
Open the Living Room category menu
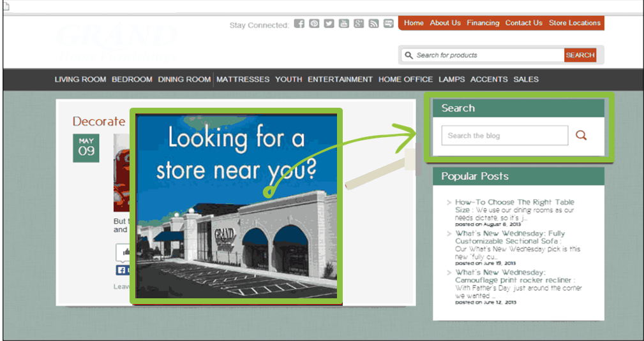point(80,80)
